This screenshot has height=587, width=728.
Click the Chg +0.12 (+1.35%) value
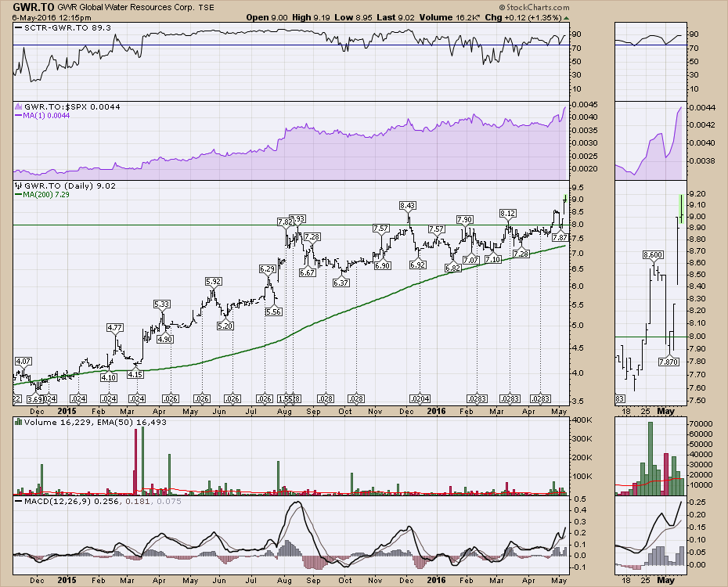coord(523,18)
